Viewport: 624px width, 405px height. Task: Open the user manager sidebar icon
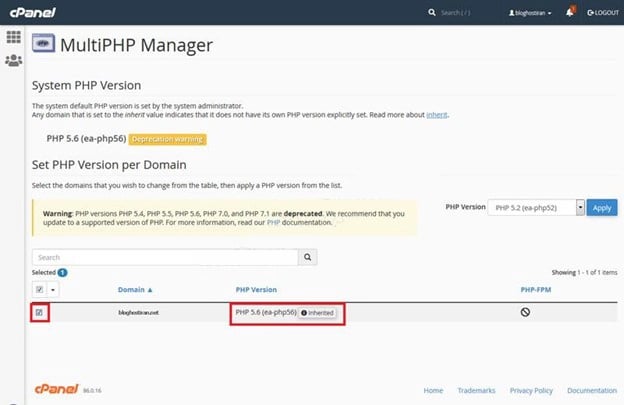[x=14, y=60]
